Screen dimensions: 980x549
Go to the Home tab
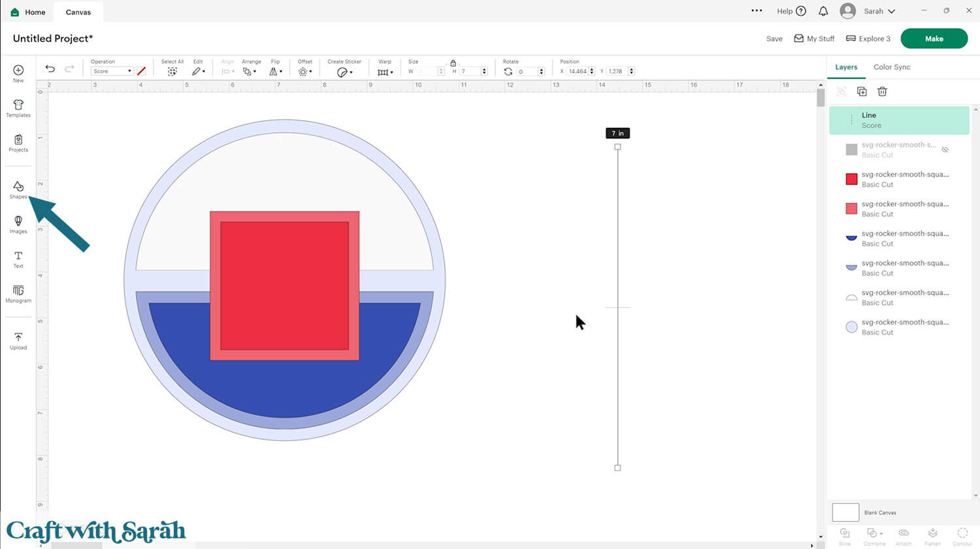click(x=28, y=12)
